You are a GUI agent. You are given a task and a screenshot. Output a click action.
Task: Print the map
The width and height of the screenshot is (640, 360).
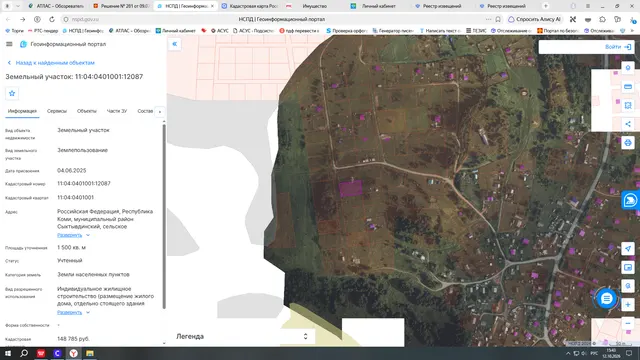pos(628,143)
